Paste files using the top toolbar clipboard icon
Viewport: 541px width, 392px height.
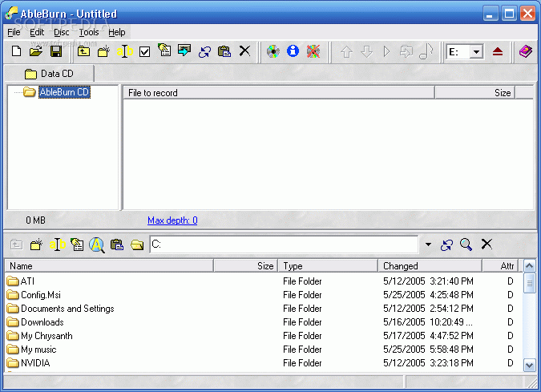pos(224,51)
